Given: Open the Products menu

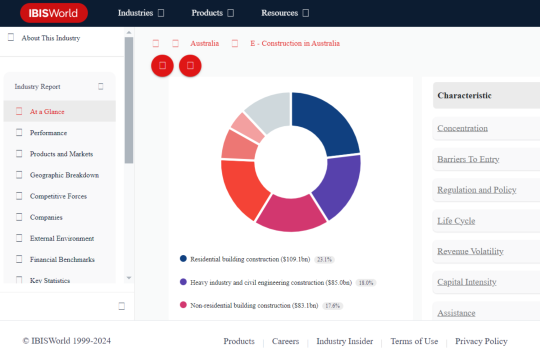Looking at the screenshot, I should point(207,13).
